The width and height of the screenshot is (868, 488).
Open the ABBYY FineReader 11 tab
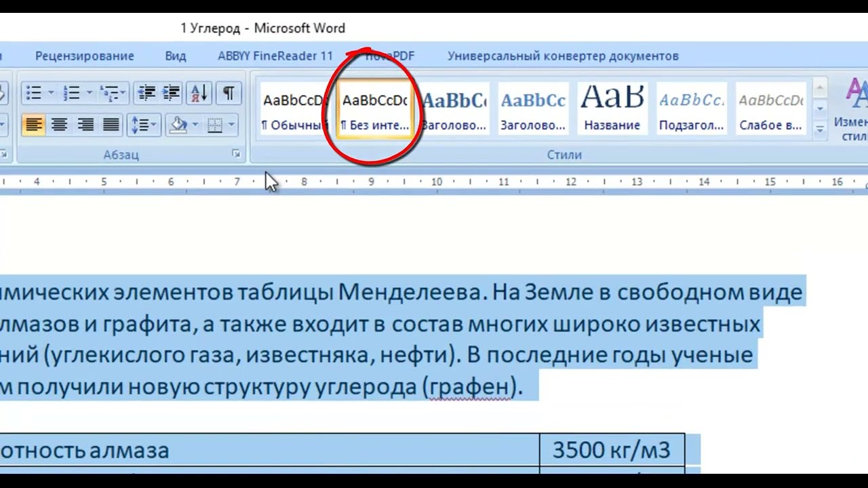coord(275,56)
